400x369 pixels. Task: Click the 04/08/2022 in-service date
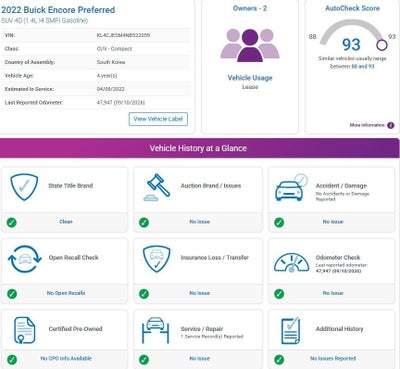pyautogui.click(x=111, y=89)
